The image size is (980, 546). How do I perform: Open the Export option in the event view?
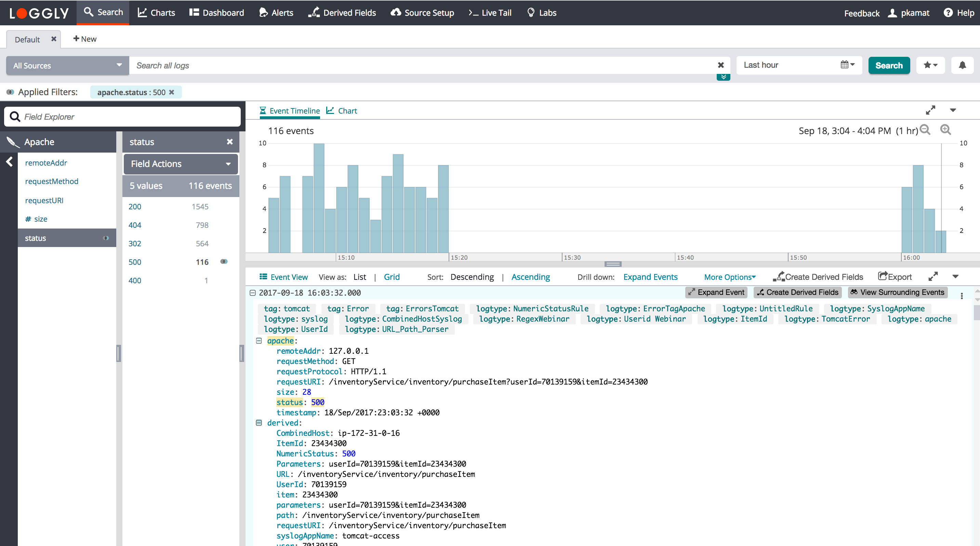[895, 277]
